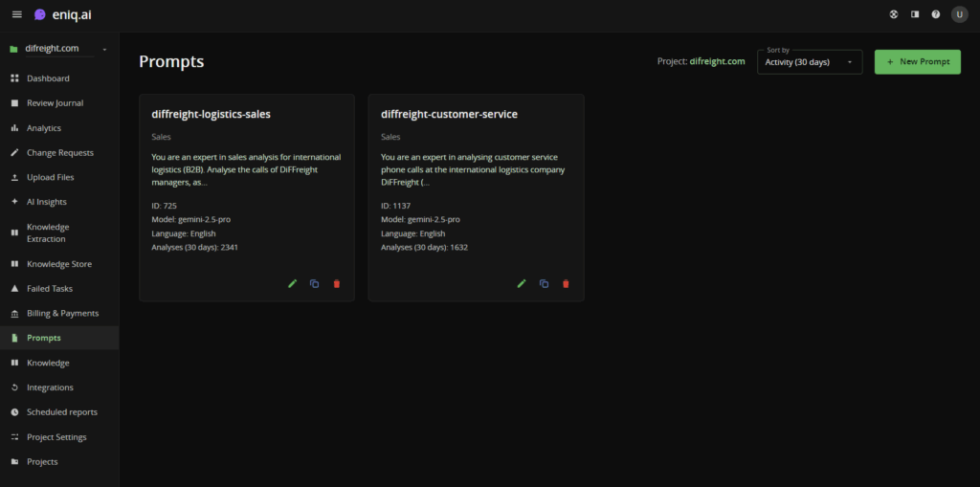Duplicate the diffreight-logistics-sales prompt
980x487 pixels.
[314, 284]
